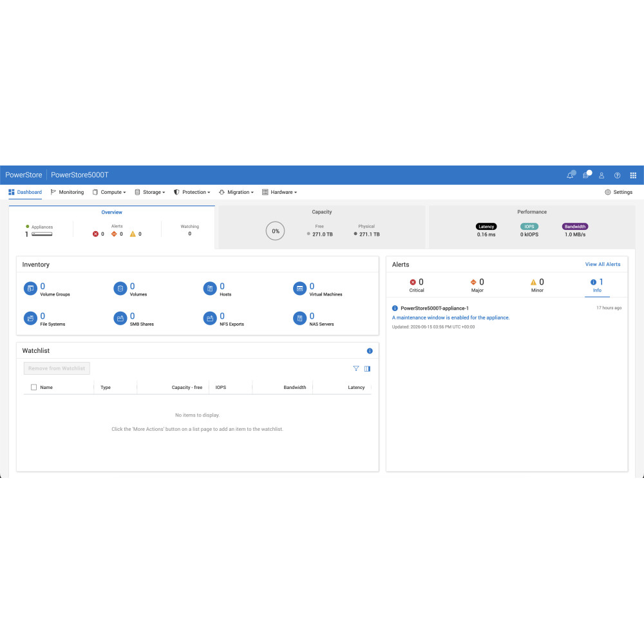The width and height of the screenshot is (644, 644).
Task: Click the Bandwidth performance badge
Action: point(575,227)
